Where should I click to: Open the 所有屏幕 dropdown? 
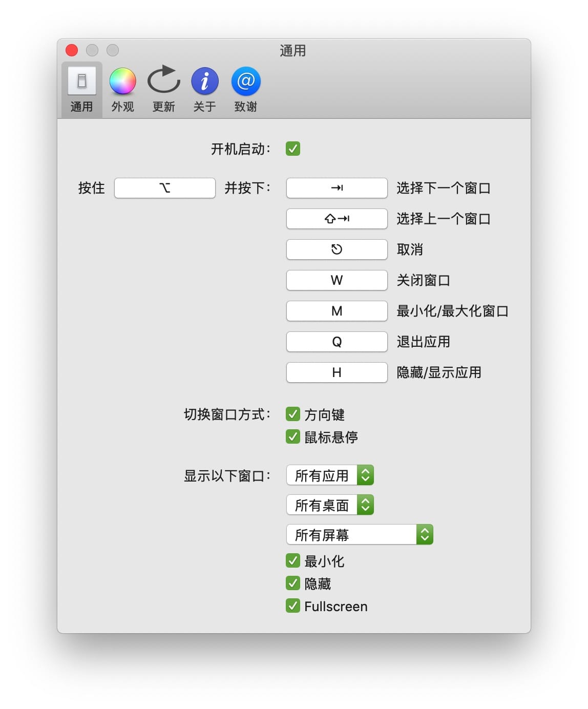coord(360,535)
